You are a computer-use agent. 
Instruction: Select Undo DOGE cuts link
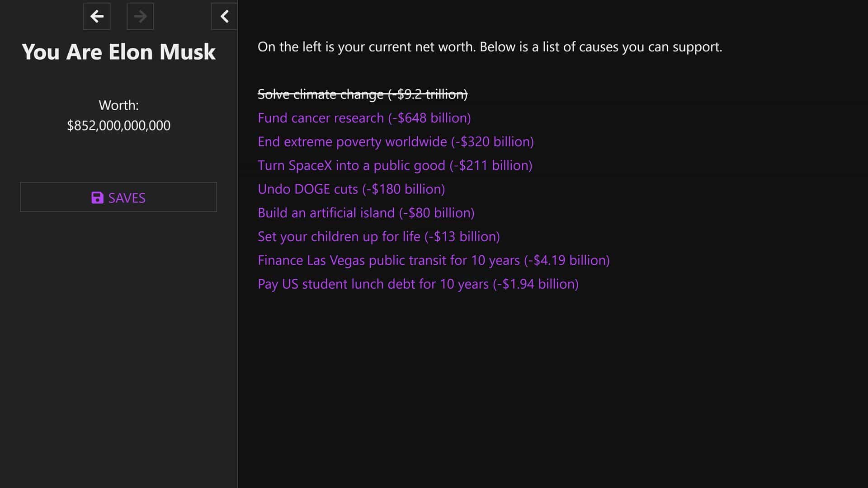[x=351, y=189]
